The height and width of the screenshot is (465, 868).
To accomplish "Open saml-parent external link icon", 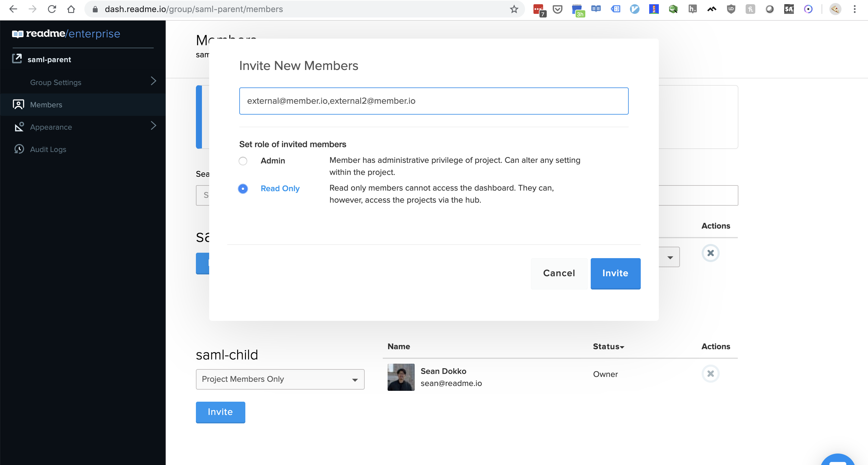I will tap(17, 59).
